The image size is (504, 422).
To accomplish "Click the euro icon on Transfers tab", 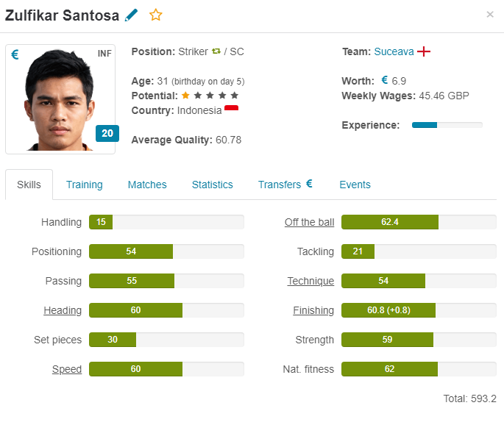I will click(309, 183).
